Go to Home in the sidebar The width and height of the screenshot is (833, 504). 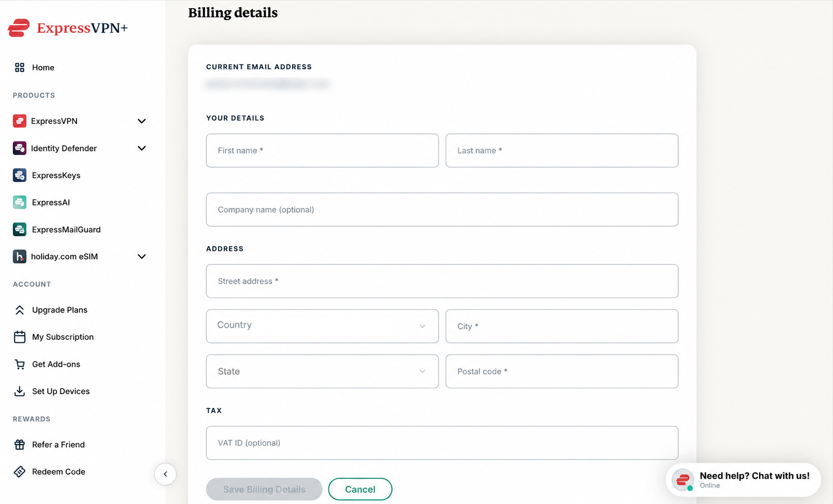coord(43,68)
